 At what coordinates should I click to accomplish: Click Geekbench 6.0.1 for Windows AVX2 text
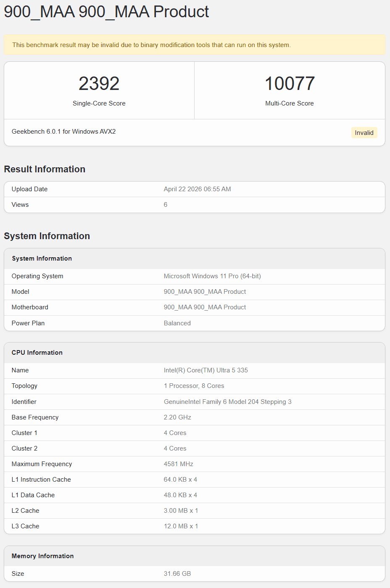[64, 132]
